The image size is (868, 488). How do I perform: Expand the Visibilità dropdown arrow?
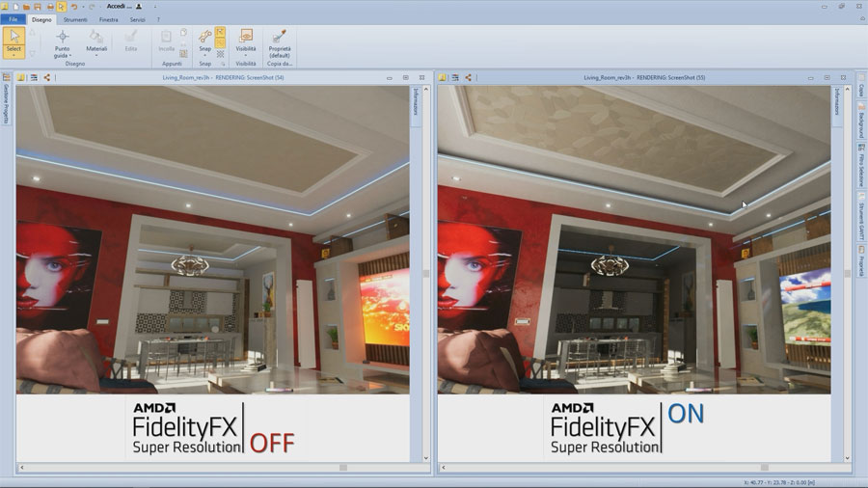point(246,55)
